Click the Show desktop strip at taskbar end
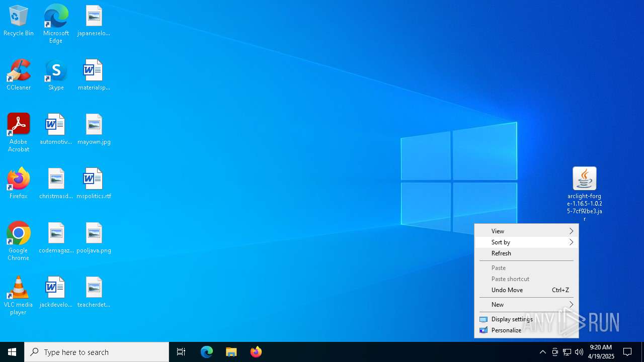Viewport: 644px width, 362px height. 642,352
